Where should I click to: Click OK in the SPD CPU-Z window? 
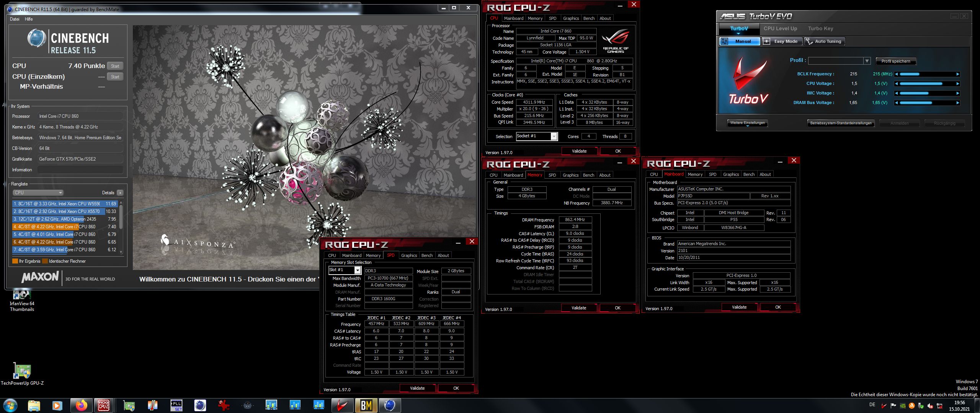point(456,388)
